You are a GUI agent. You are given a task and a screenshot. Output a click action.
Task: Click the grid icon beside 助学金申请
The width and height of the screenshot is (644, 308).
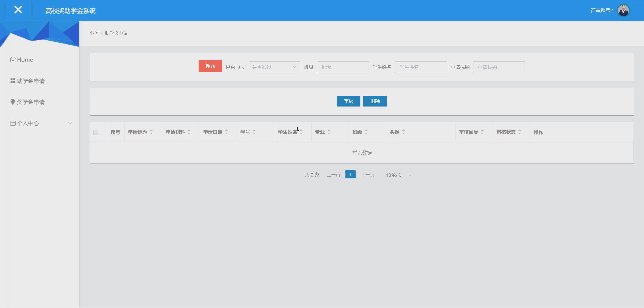(x=13, y=81)
